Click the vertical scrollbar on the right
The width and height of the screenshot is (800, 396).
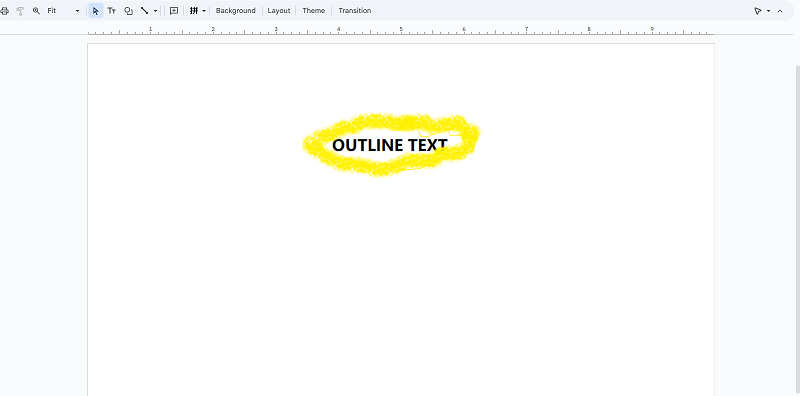tap(797, 230)
